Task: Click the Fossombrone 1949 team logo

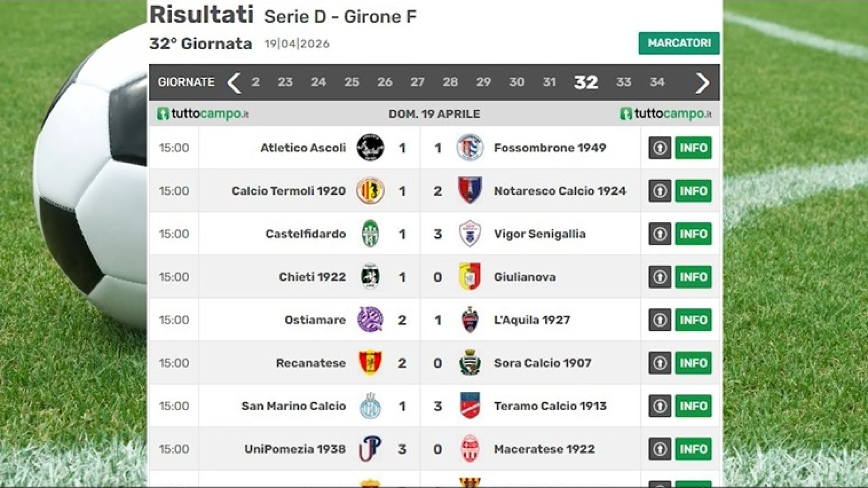Action: pos(470,148)
